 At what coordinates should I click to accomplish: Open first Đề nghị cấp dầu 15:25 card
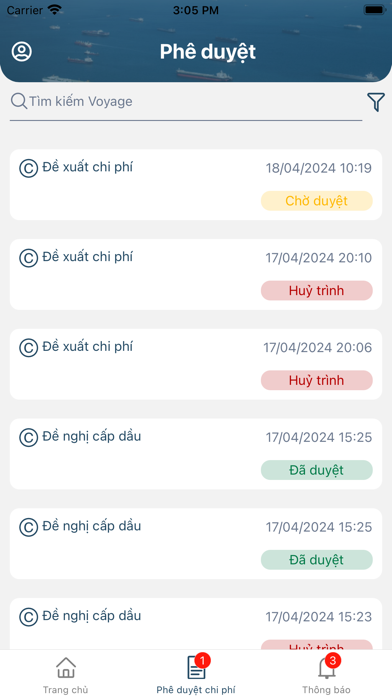196,454
